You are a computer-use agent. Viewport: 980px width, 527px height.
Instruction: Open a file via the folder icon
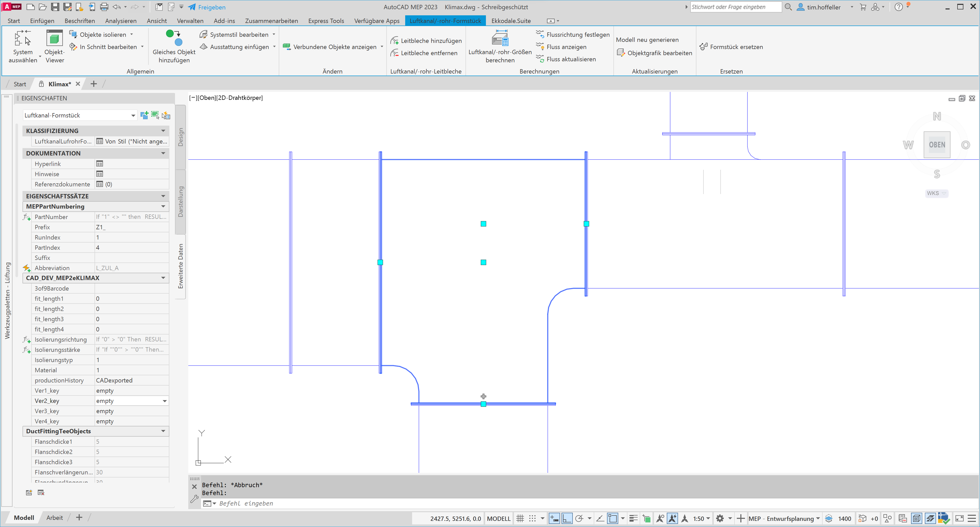point(43,7)
